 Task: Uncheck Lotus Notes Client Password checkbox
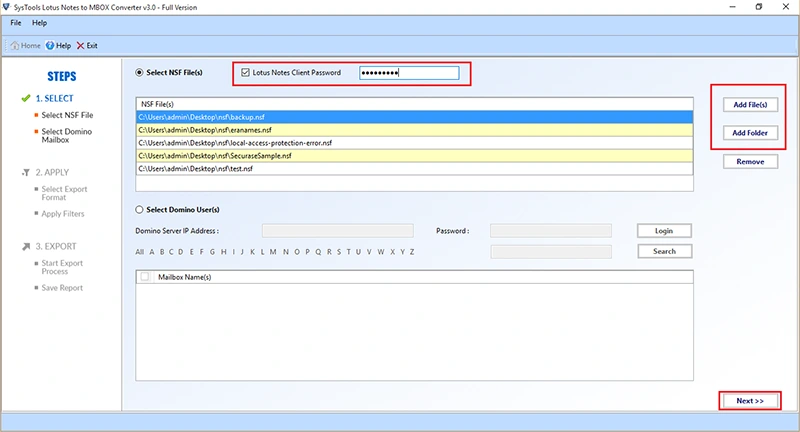(x=245, y=72)
